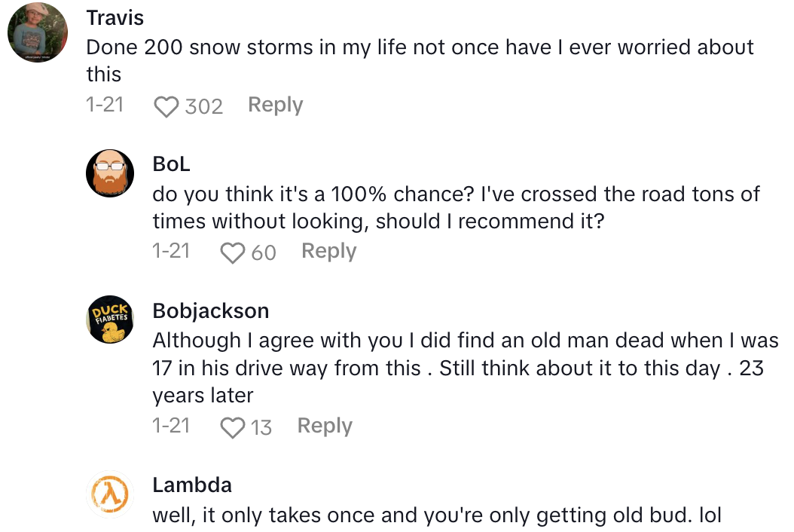The height and width of the screenshot is (532, 794).
Task: Click the 1-21 date on Travis's comment
Action: coord(105,105)
